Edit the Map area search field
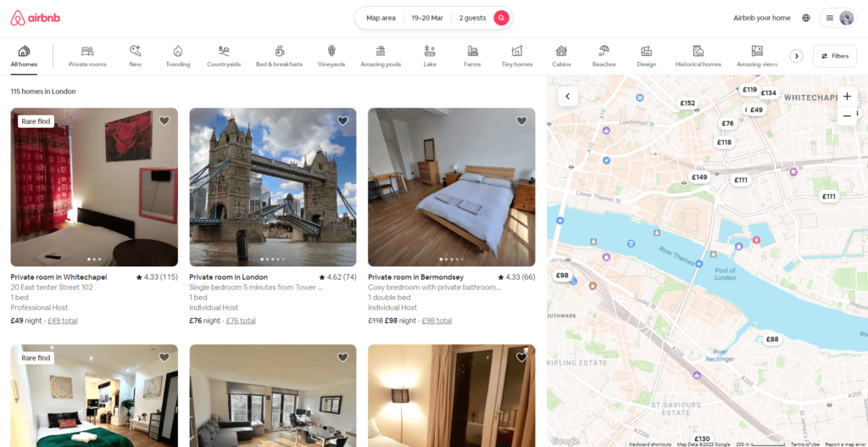The width and height of the screenshot is (868, 447). (381, 18)
